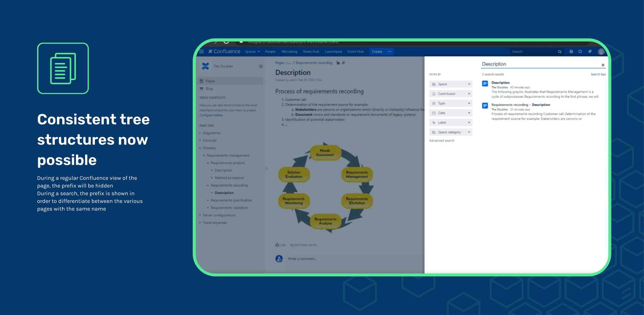Image resolution: width=644 pixels, height=315 pixels.
Task: Click Requirements recording breadcrumb link
Action: click(314, 63)
